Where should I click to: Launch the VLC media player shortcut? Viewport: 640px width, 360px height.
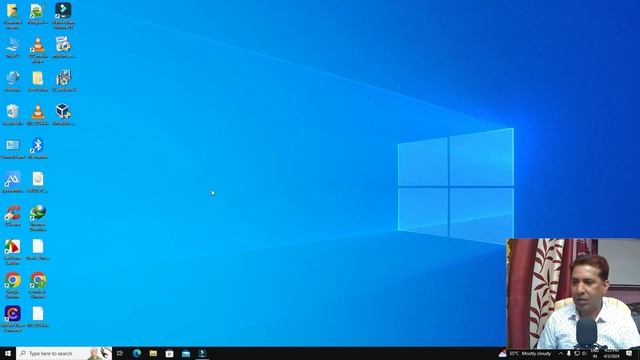tap(38, 49)
